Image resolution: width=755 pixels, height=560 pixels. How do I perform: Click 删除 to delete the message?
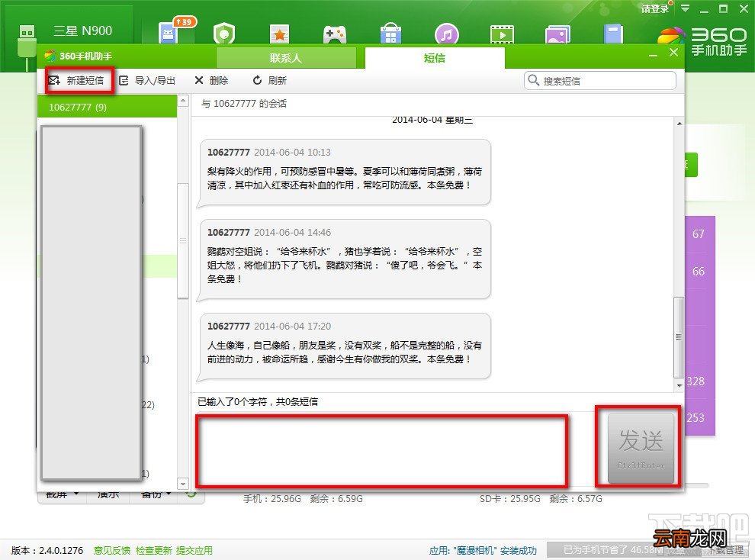[x=211, y=80]
